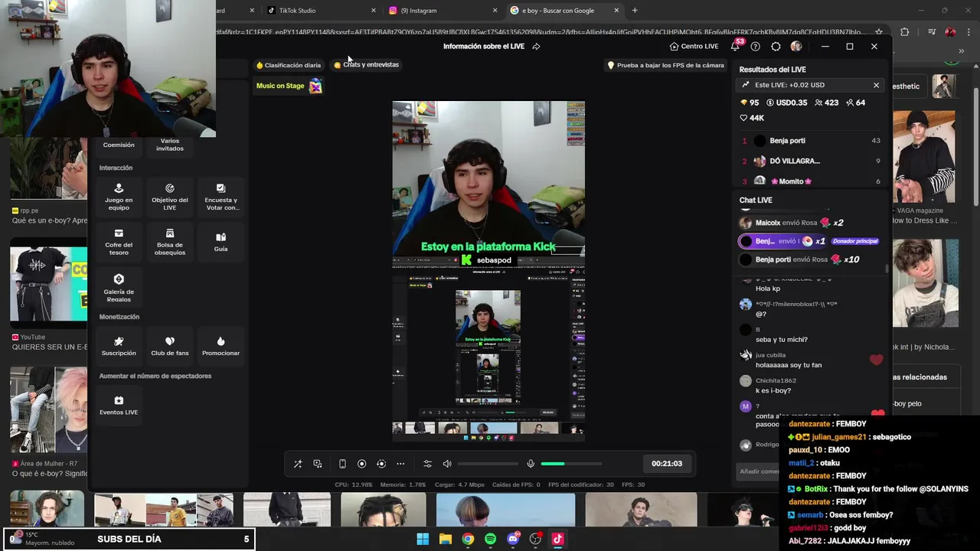Dismiss the Este LIVE earnings banner

(x=877, y=85)
